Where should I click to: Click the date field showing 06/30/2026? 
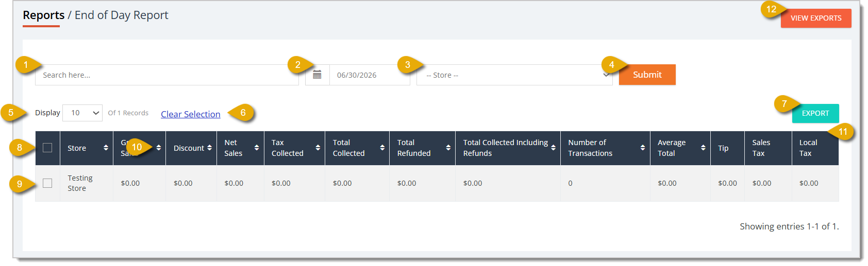370,75
